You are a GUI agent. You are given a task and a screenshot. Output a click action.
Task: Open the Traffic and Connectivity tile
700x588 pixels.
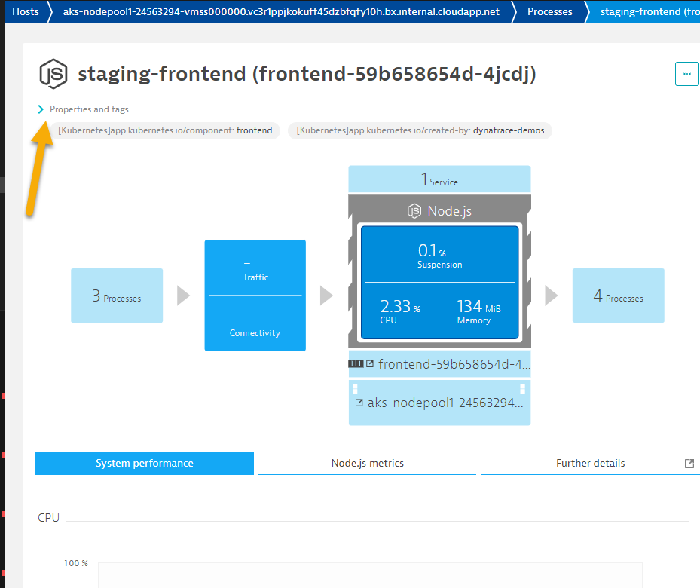tap(255, 296)
